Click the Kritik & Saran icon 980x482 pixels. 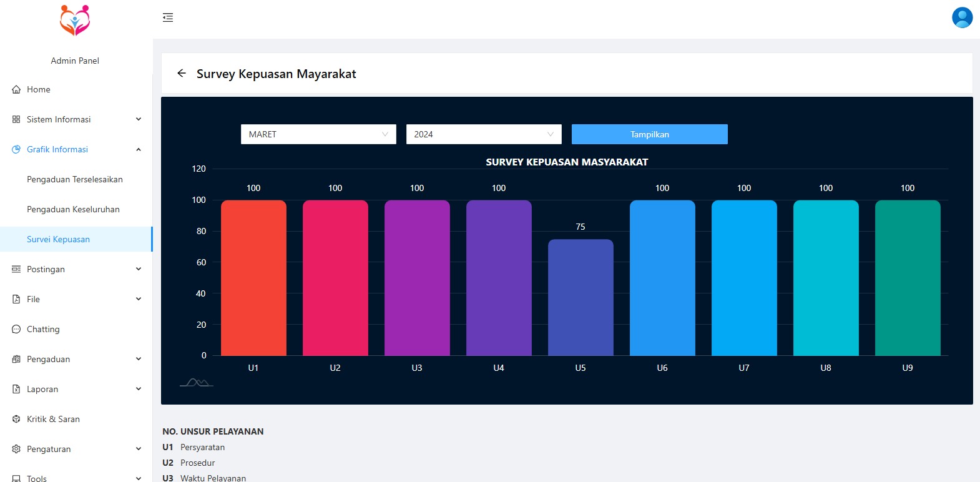16,419
